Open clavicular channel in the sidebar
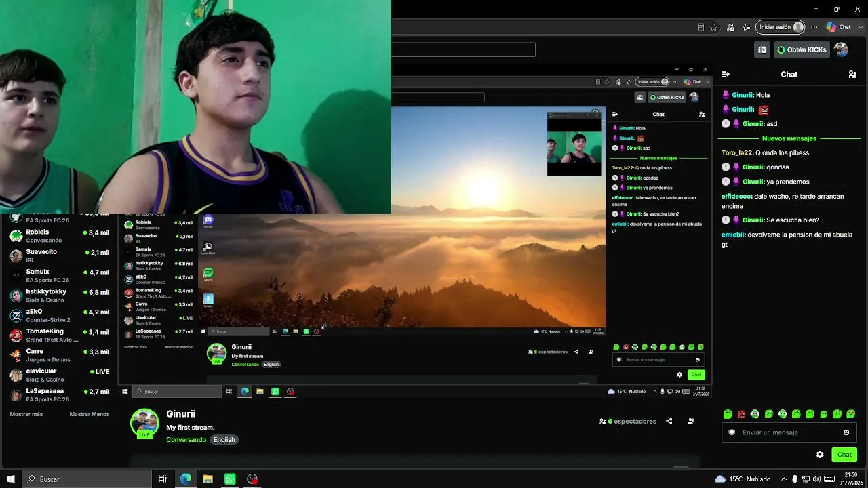 [x=59, y=375]
